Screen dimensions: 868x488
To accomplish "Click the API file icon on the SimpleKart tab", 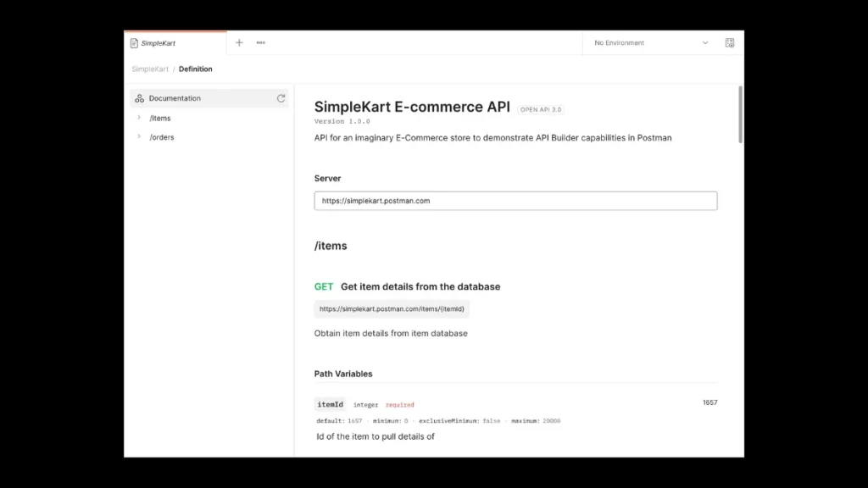I will click(135, 42).
